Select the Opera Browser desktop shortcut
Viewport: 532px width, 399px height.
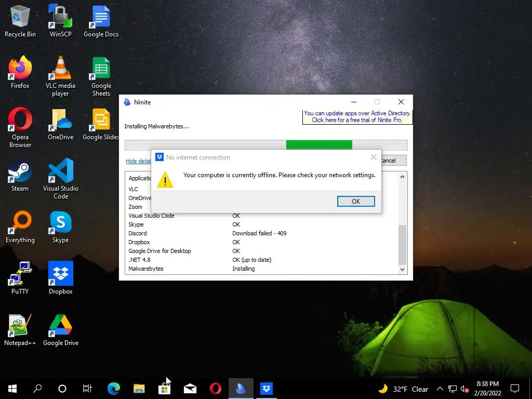tap(20, 128)
